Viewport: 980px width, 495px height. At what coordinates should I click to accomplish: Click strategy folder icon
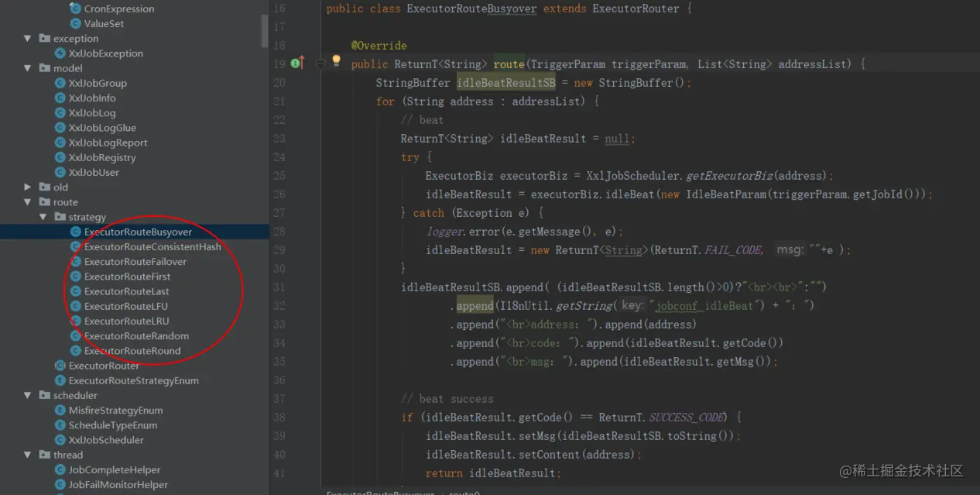[60, 217]
